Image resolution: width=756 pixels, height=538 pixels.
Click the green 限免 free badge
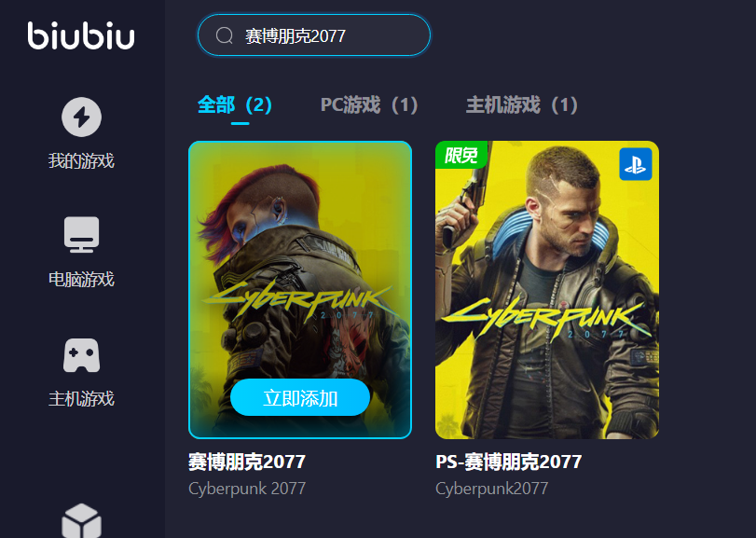point(460,155)
